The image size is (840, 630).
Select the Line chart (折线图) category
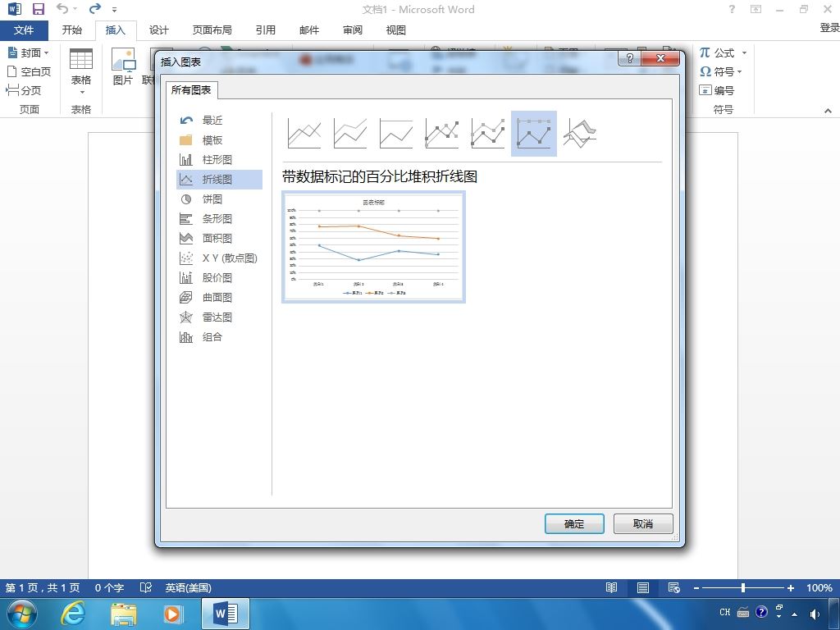(219, 180)
